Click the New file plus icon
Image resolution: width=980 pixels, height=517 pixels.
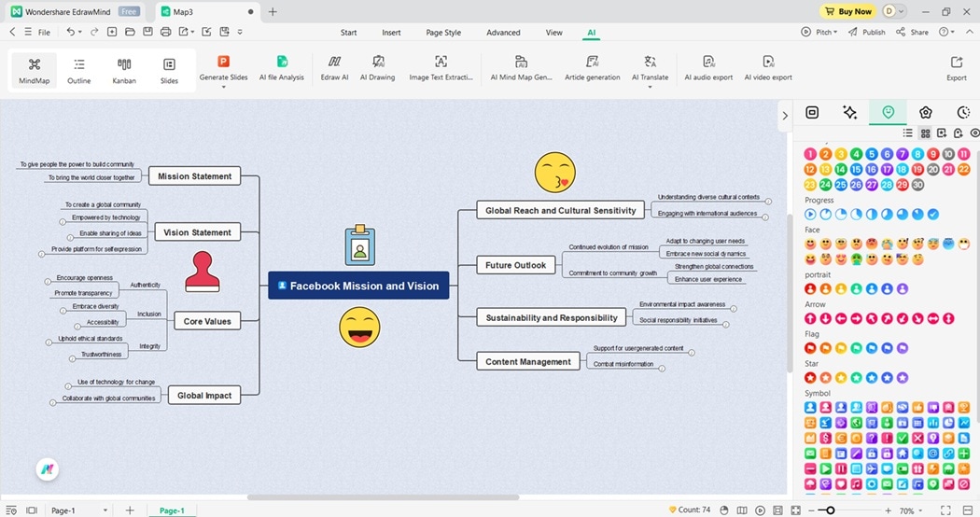[x=112, y=31]
